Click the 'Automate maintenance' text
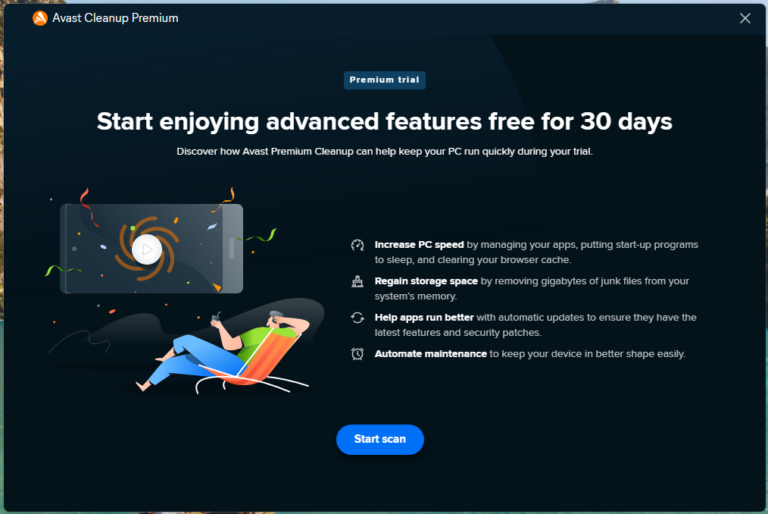This screenshot has width=768, height=514. pos(430,353)
